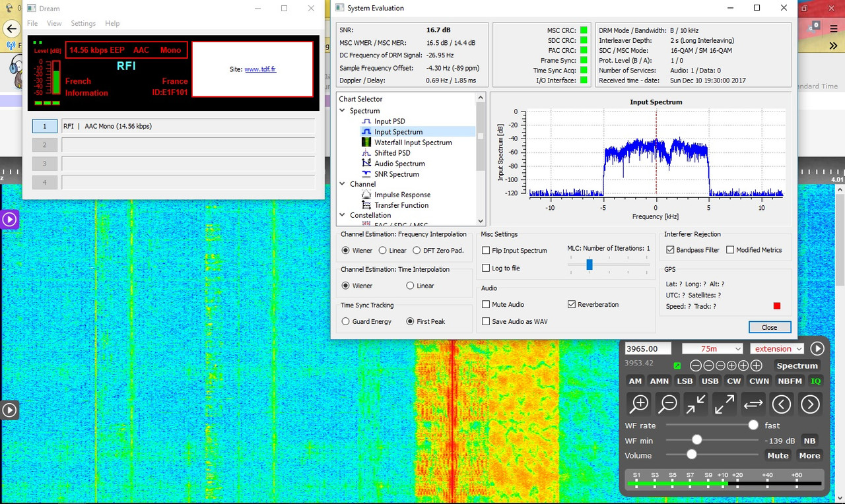Click Chart Selector scrollbar up arrow

pyautogui.click(x=481, y=98)
